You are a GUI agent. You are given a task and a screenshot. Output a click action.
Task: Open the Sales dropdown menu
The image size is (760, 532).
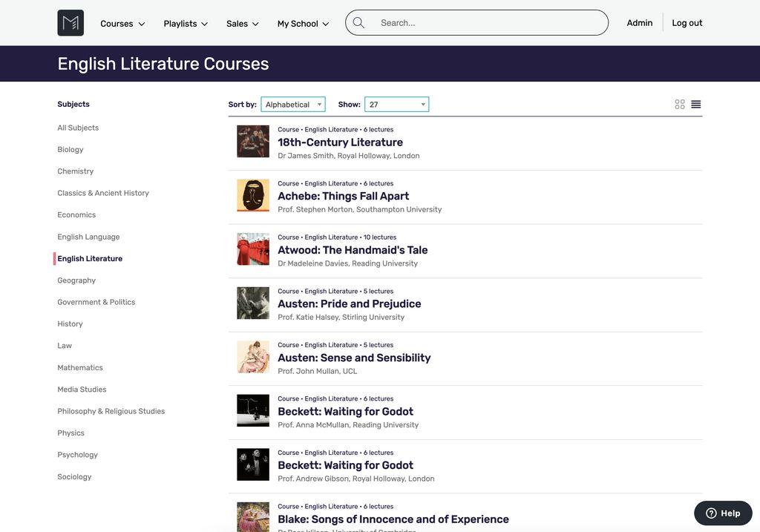click(x=243, y=23)
